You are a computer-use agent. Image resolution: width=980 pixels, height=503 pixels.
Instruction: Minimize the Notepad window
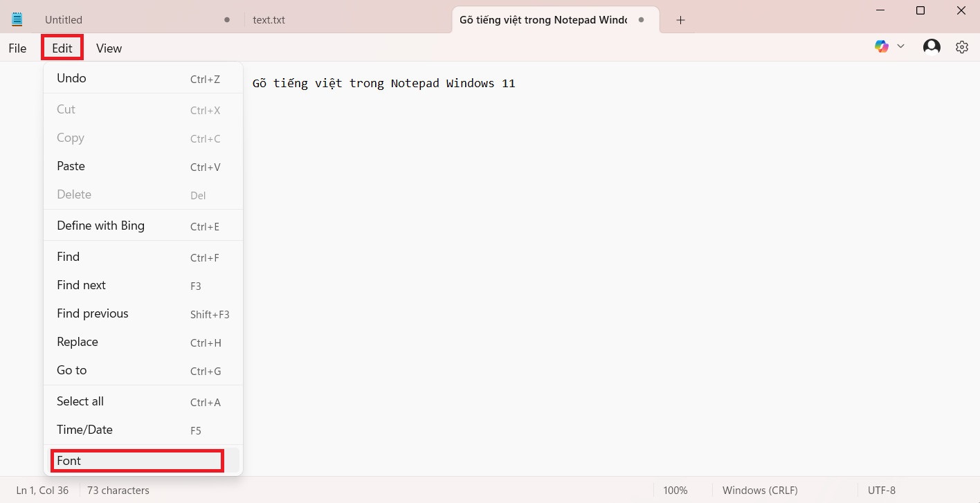[x=880, y=10]
